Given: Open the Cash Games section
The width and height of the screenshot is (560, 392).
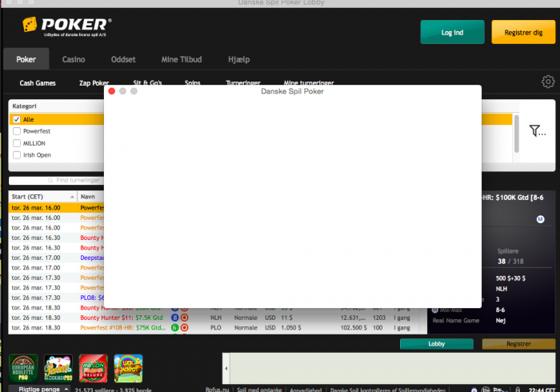Looking at the screenshot, I should click(38, 83).
